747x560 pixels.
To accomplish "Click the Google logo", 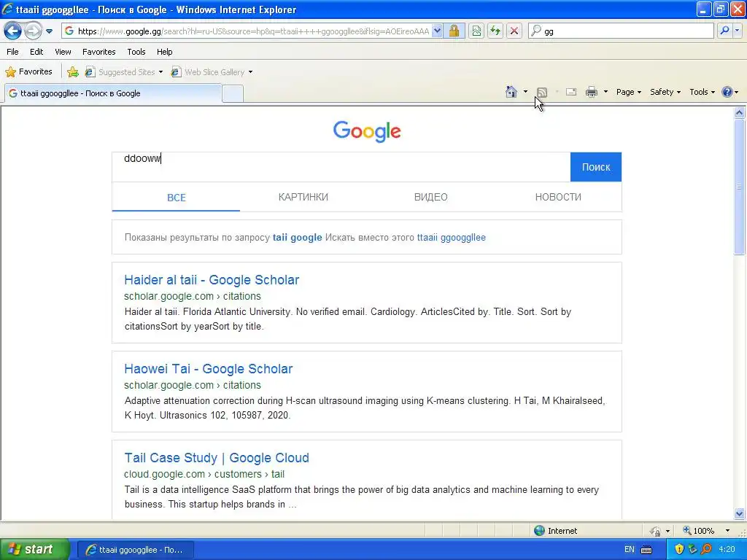I will click(x=367, y=131).
